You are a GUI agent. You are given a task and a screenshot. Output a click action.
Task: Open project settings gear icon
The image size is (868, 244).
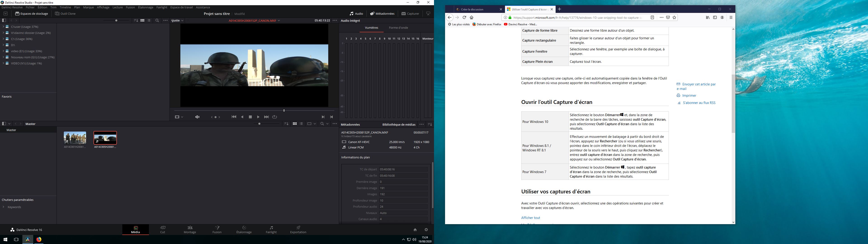(x=426, y=230)
